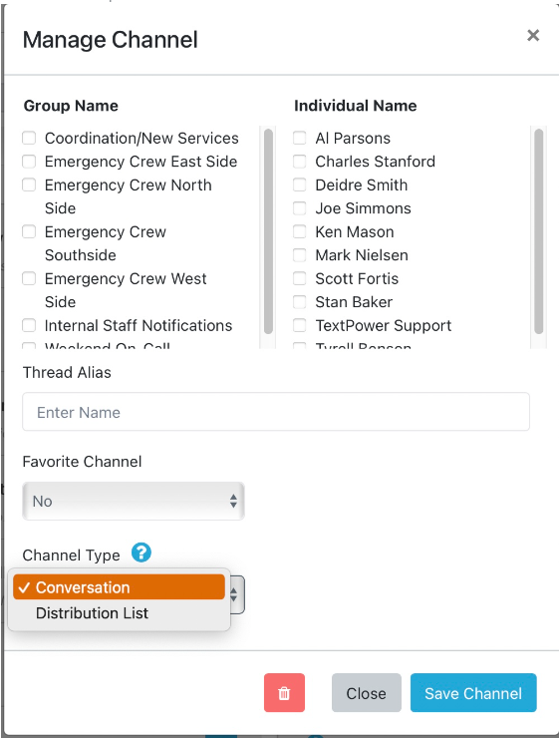The width and height of the screenshot is (560, 740).
Task: Enable the TextPower Support individual
Action: pyautogui.click(x=300, y=325)
